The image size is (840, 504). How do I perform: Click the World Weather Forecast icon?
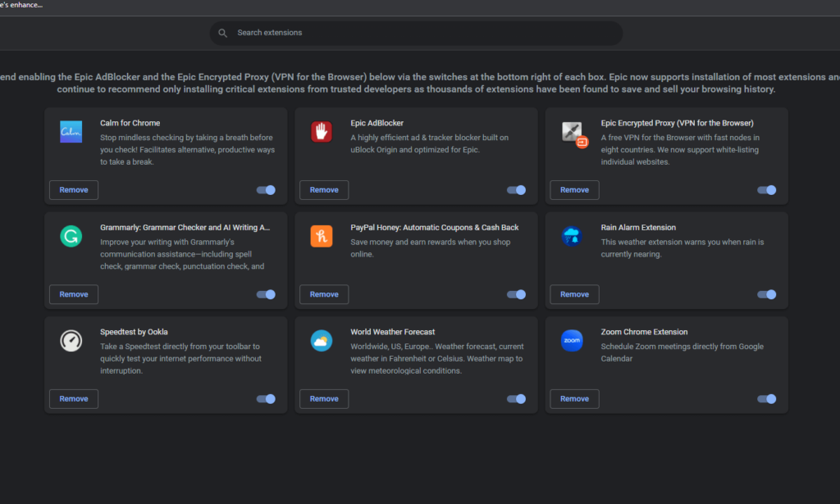pyautogui.click(x=322, y=340)
